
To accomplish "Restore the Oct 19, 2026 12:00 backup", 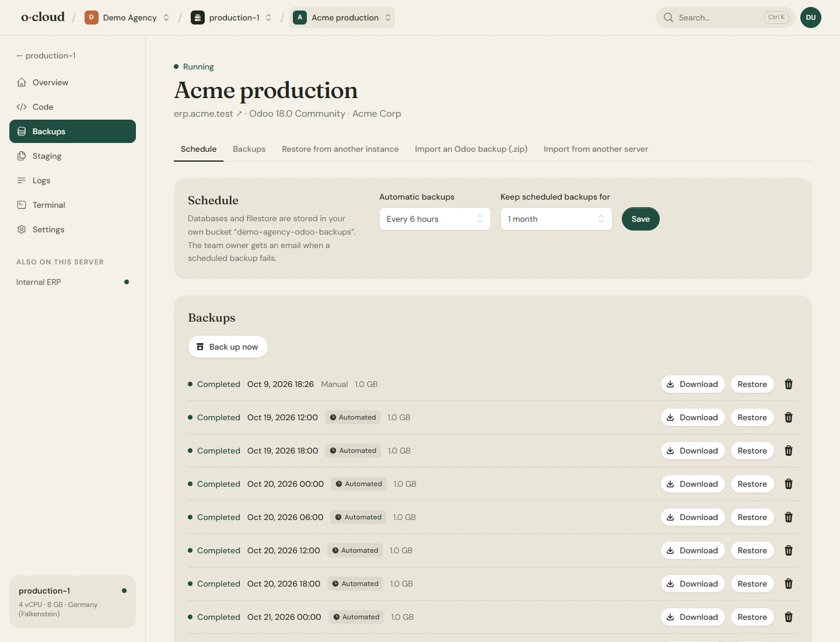I will 752,417.
